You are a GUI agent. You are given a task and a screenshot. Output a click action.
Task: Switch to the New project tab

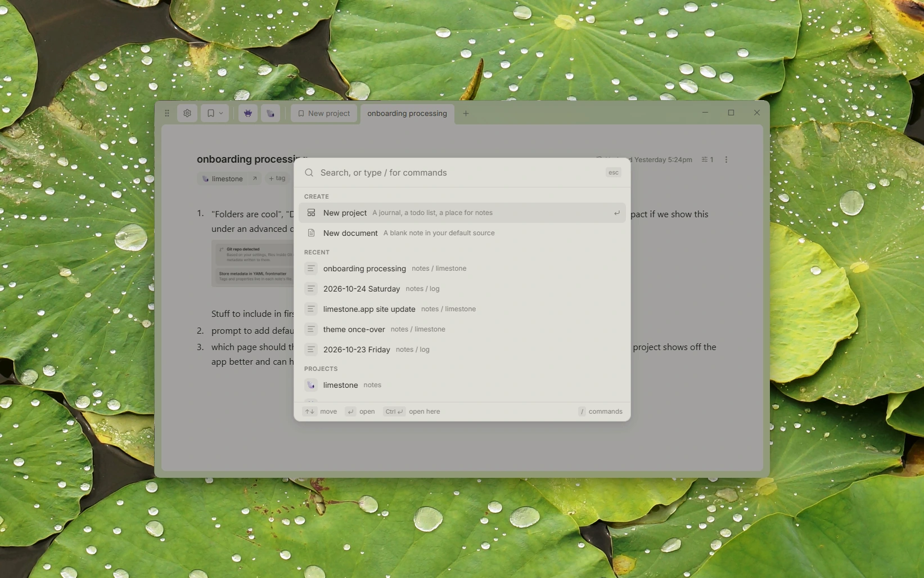click(x=324, y=113)
